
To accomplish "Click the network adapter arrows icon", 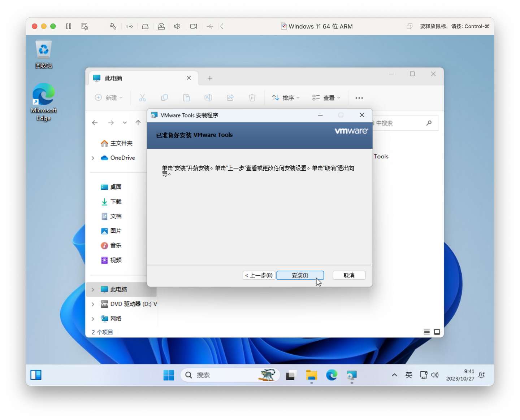I will point(129,26).
